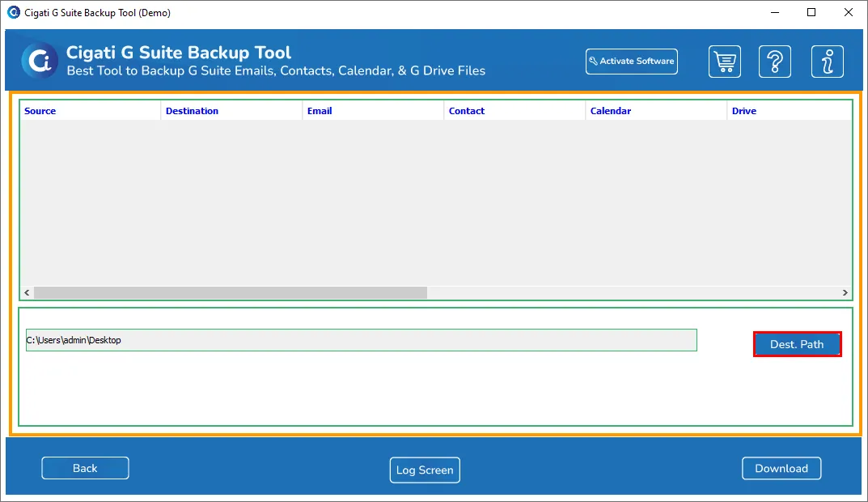Click the scrollbar left arrow
868x502 pixels.
click(27, 292)
